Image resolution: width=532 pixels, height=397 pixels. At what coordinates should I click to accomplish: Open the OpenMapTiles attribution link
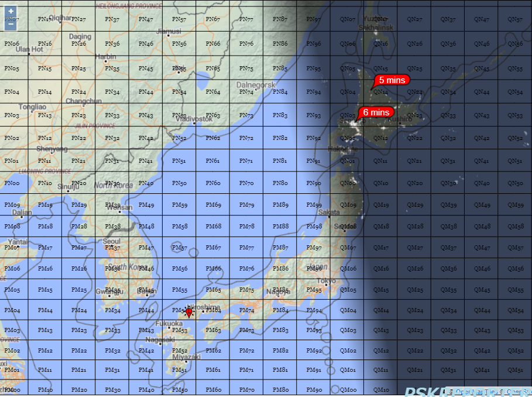click(x=476, y=392)
